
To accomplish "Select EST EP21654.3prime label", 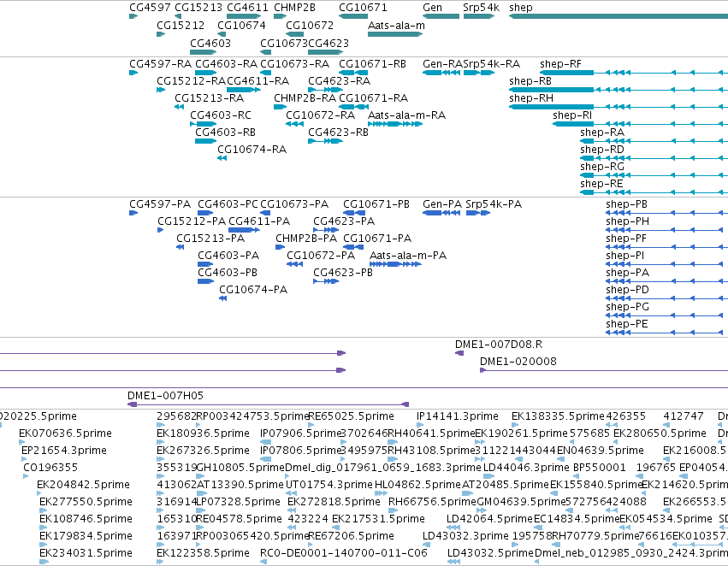I will pyautogui.click(x=63, y=451).
